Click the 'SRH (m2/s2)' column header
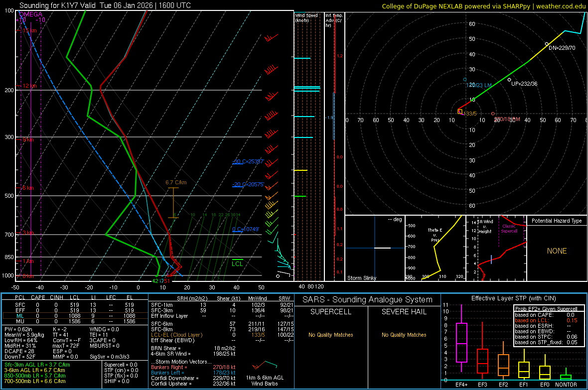This screenshot has height=390, width=588. coord(192,298)
